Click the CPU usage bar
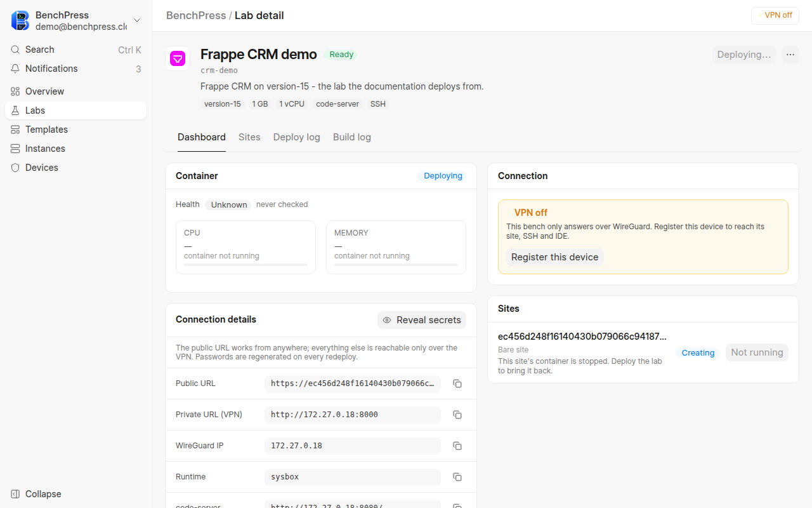This screenshot has width=812, height=508. click(x=246, y=265)
